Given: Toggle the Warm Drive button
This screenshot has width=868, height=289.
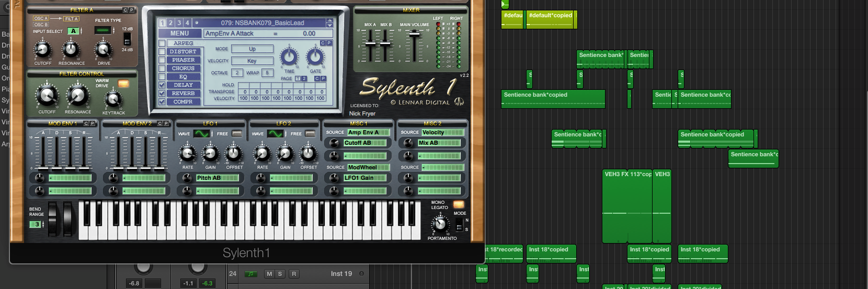Looking at the screenshot, I should [123, 84].
